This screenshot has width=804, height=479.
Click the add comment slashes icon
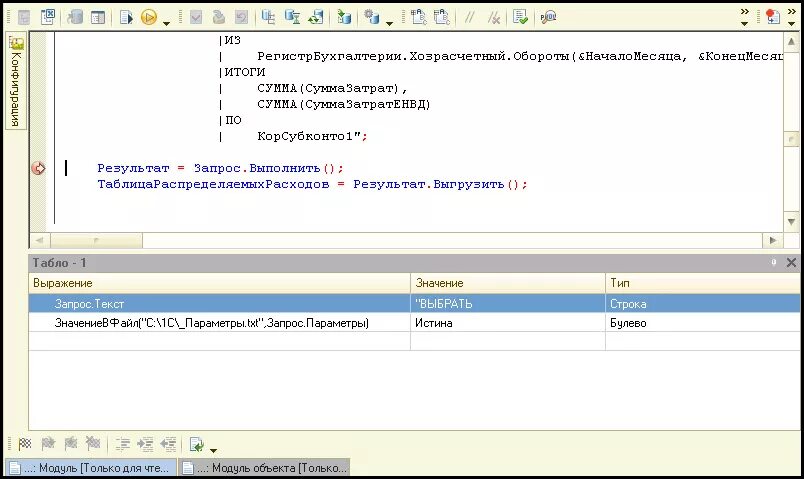coord(469,17)
